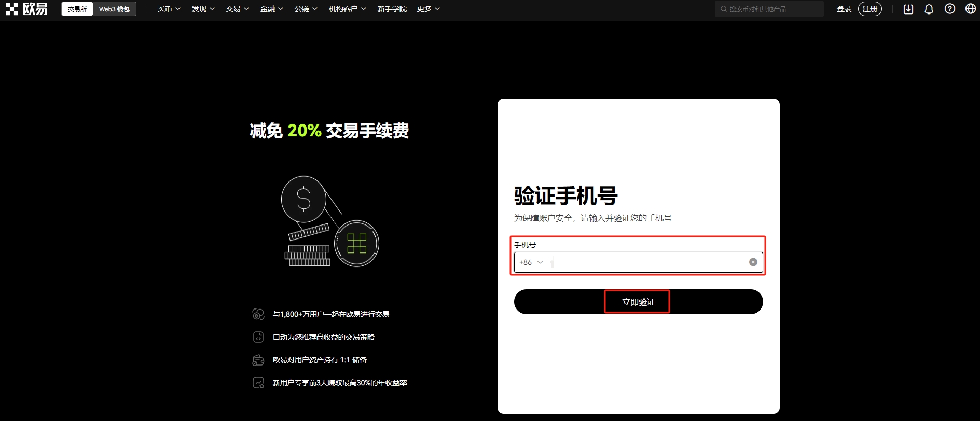
Task: Switch to Web3 钱包 toggle option
Action: click(114, 9)
